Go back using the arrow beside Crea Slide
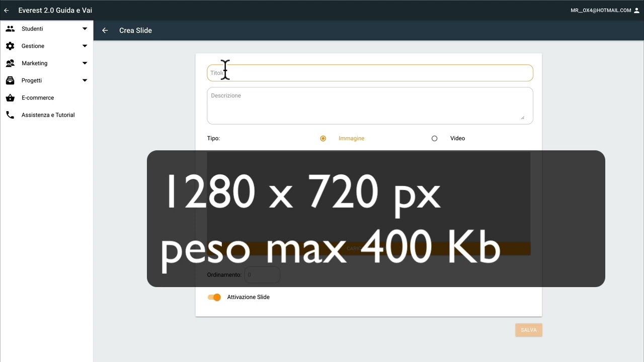 (105, 31)
